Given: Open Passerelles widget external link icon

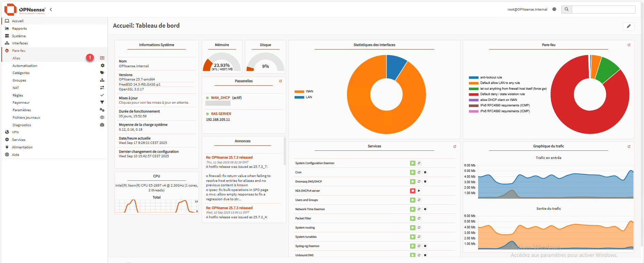Looking at the screenshot, I should tap(280, 81).
